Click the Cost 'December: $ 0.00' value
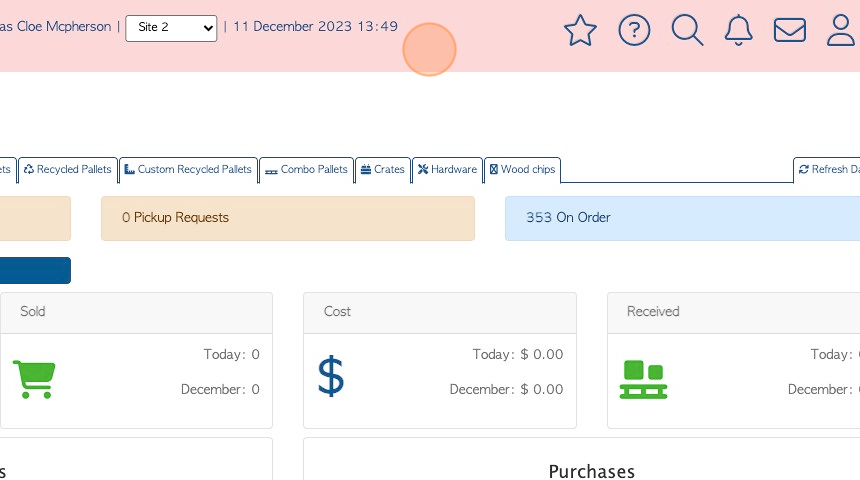Viewport: 860px width, 480px height. (x=506, y=389)
